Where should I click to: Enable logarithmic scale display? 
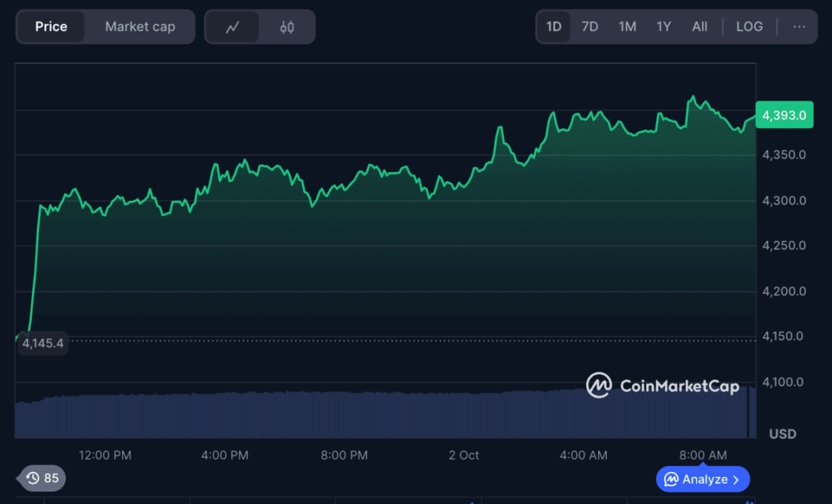tap(749, 26)
